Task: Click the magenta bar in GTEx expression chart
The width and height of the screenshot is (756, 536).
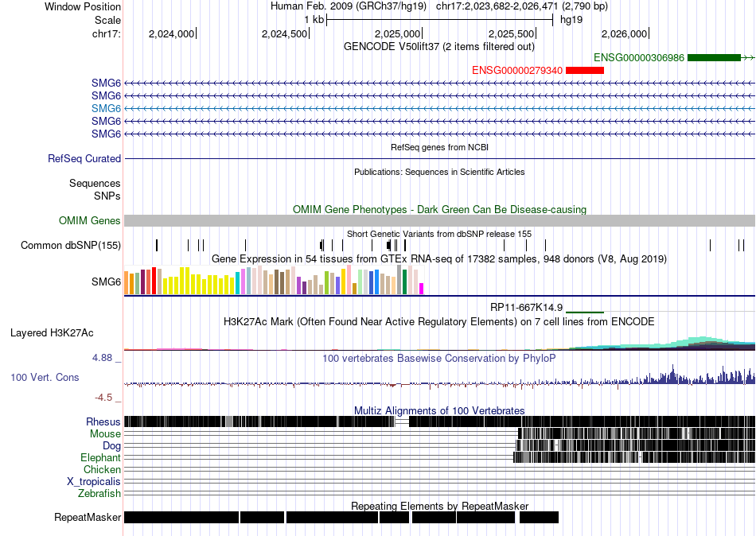Action: [x=422, y=289]
